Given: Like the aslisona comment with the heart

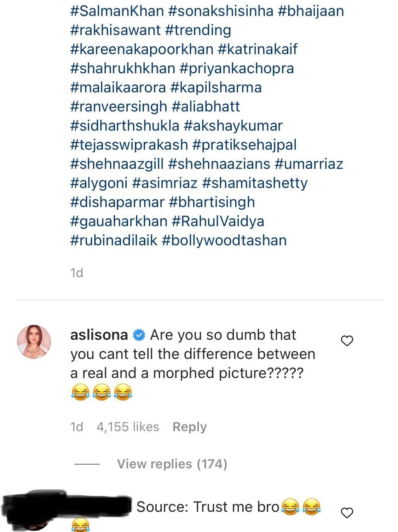Looking at the screenshot, I should [347, 341].
